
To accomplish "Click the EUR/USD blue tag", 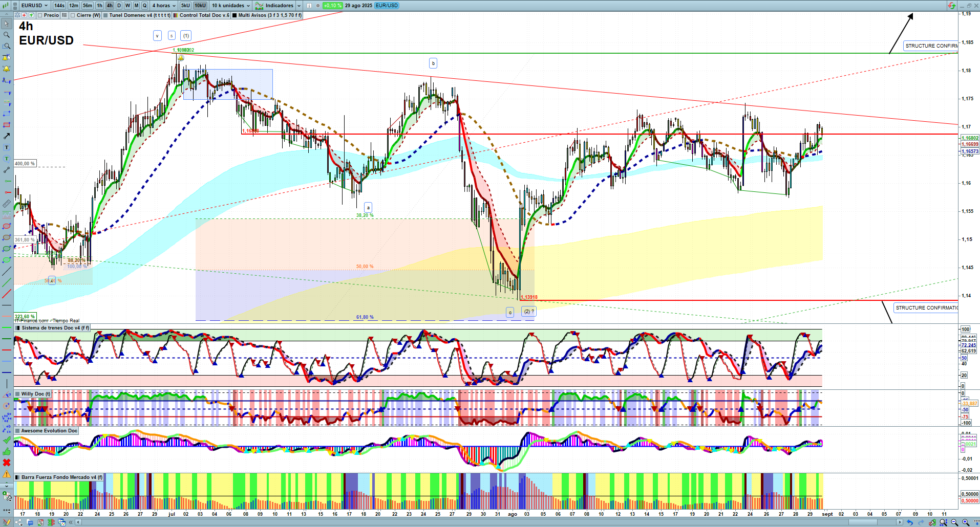I will pyautogui.click(x=387, y=6).
